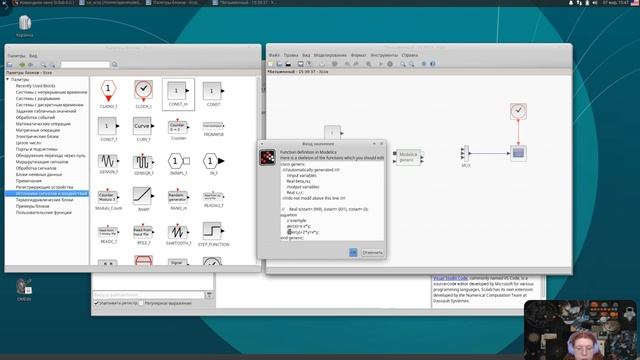Select Пользовательские функции palette
640x360 pixels.
click(x=44, y=213)
